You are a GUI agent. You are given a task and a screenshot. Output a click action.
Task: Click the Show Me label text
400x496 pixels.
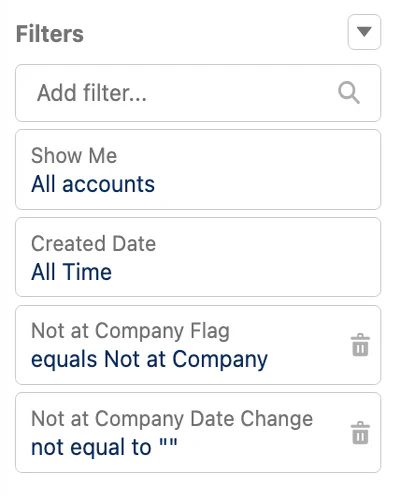click(x=74, y=156)
